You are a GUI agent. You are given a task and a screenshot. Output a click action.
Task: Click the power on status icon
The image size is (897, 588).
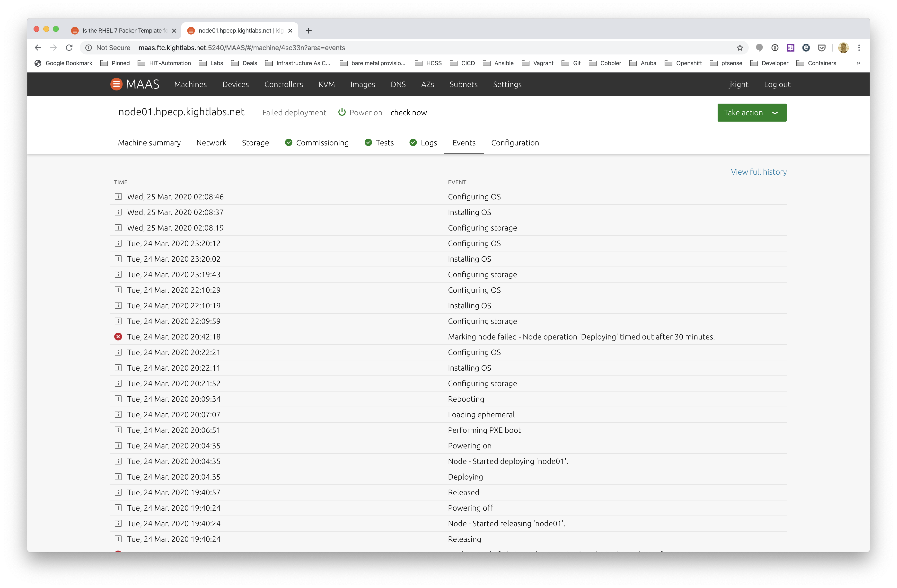pyautogui.click(x=342, y=112)
